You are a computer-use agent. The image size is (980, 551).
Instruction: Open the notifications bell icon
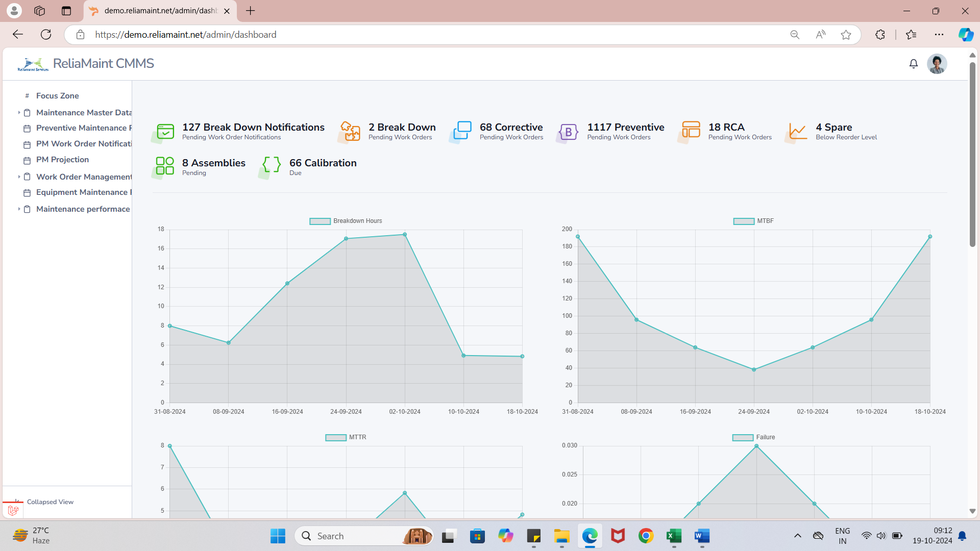point(913,64)
